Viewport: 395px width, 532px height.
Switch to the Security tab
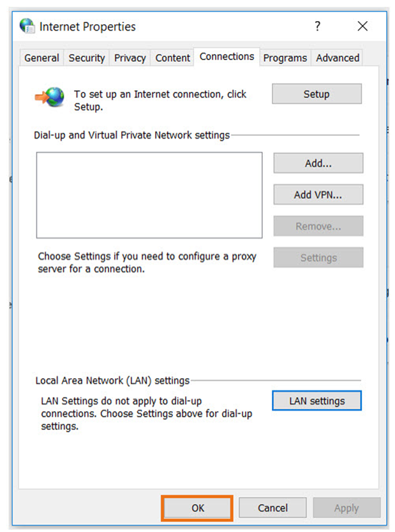86,57
